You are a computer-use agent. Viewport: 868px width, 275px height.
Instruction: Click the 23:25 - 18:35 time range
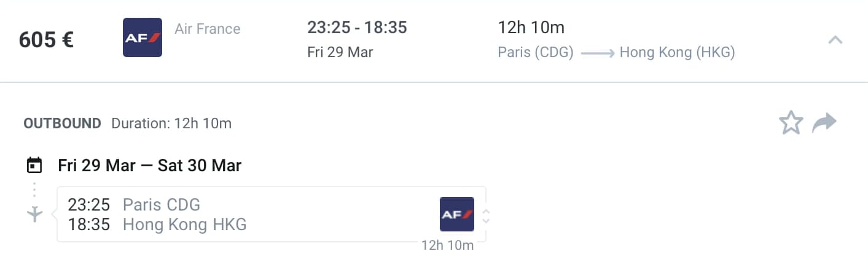point(357,28)
